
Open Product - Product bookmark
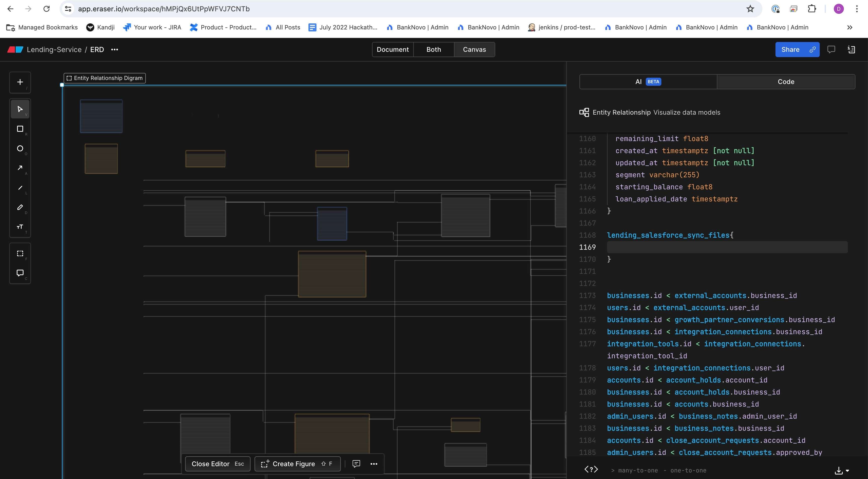click(223, 27)
